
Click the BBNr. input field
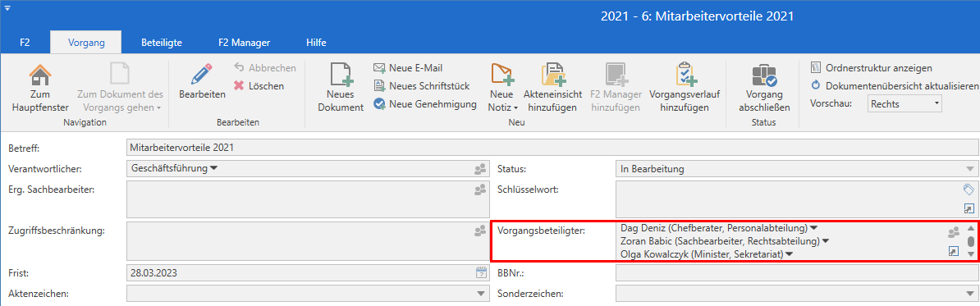pyautogui.click(x=797, y=272)
